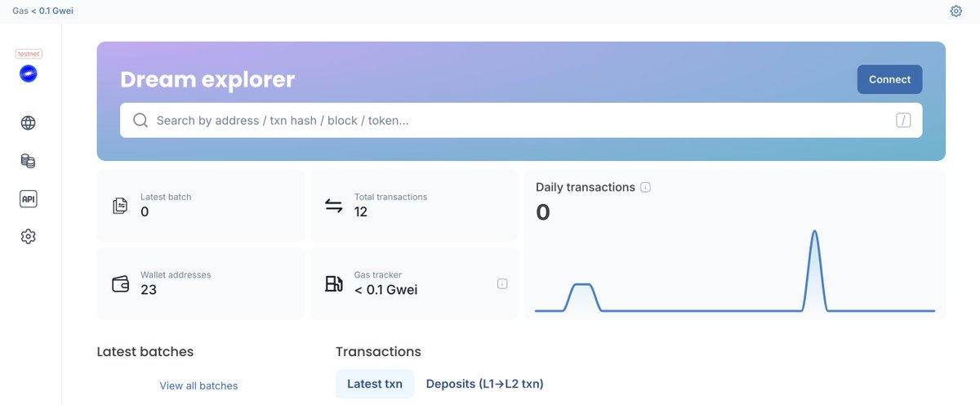Open the settings gear in top bar

coord(956,11)
